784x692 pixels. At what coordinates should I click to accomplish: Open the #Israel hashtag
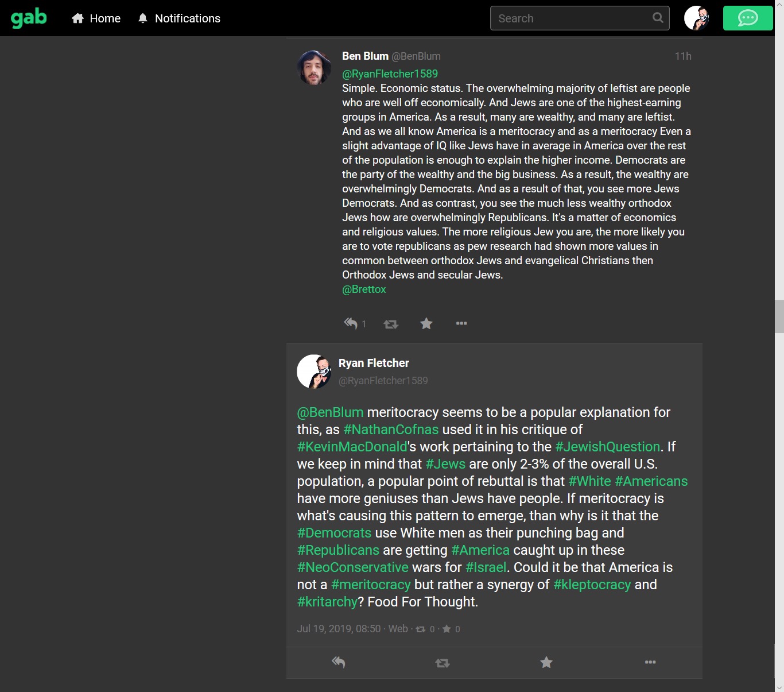[x=486, y=567]
